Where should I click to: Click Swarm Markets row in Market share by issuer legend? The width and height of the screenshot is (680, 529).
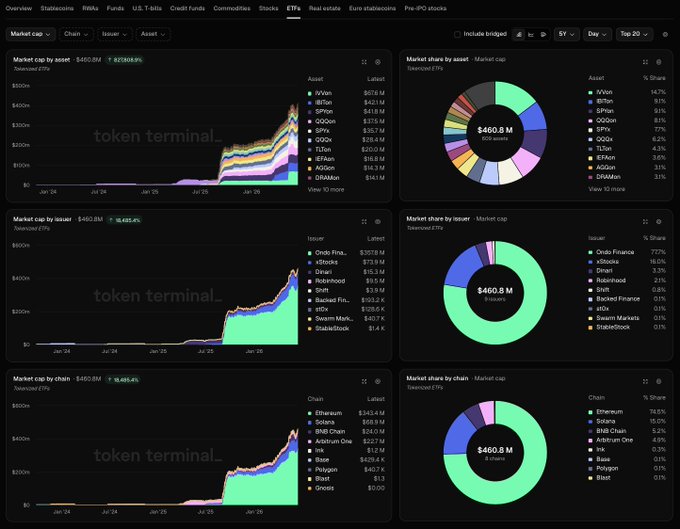627,318
